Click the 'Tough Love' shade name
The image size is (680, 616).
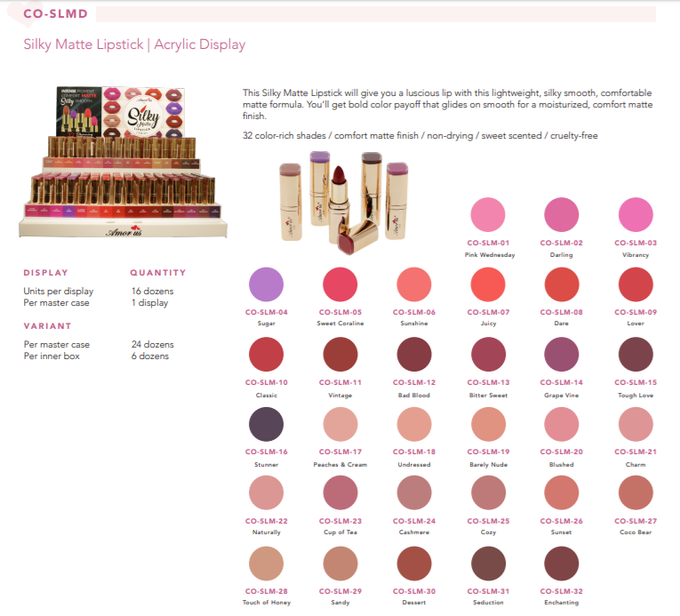pos(636,396)
